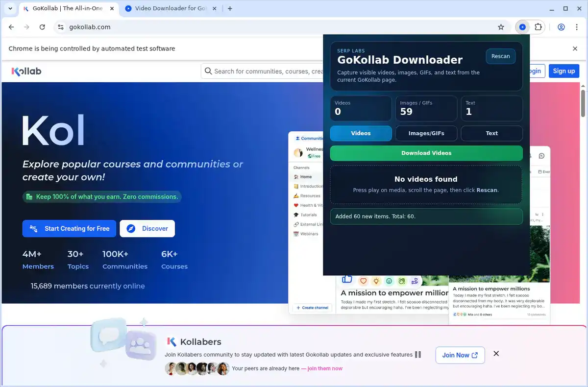Open Home channel in sidebar preview

(x=306, y=177)
